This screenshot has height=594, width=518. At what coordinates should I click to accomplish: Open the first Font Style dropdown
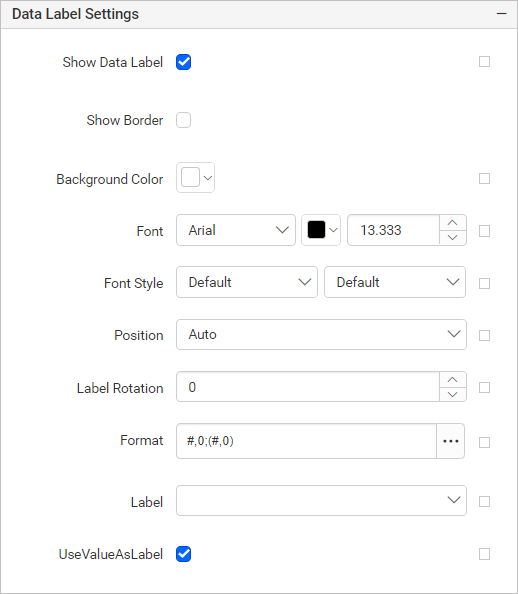[247, 282]
